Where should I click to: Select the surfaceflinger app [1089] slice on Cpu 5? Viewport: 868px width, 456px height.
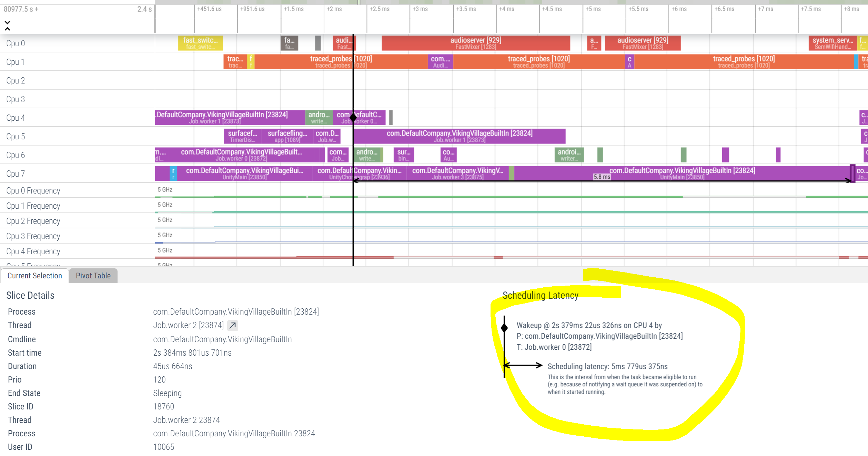287,136
